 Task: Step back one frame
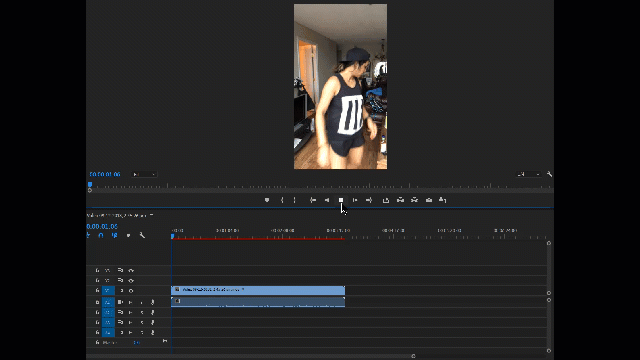[x=327, y=200]
